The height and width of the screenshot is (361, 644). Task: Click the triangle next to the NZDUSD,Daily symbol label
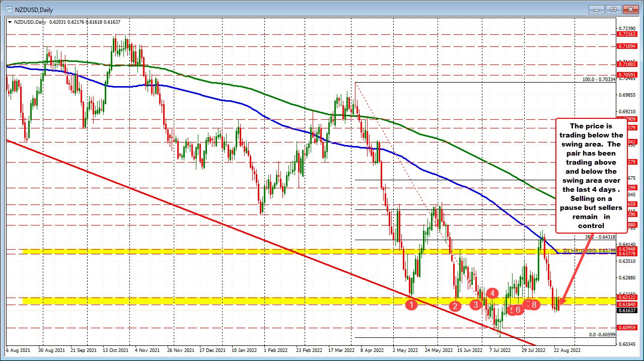point(10,22)
